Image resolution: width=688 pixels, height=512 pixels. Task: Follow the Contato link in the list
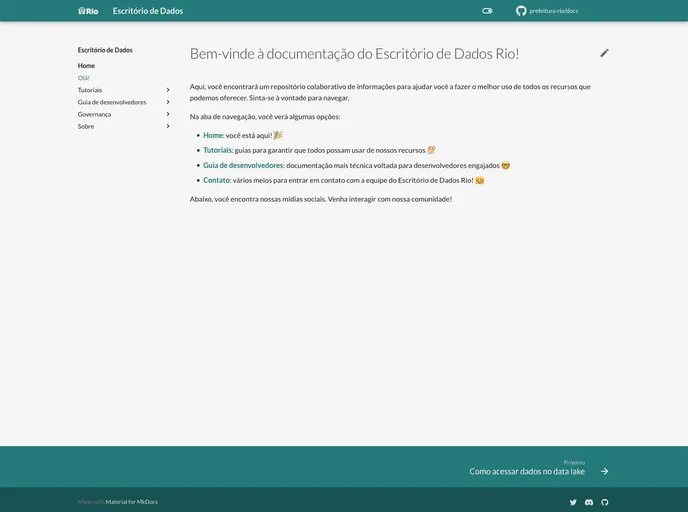pyautogui.click(x=217, y=180)
